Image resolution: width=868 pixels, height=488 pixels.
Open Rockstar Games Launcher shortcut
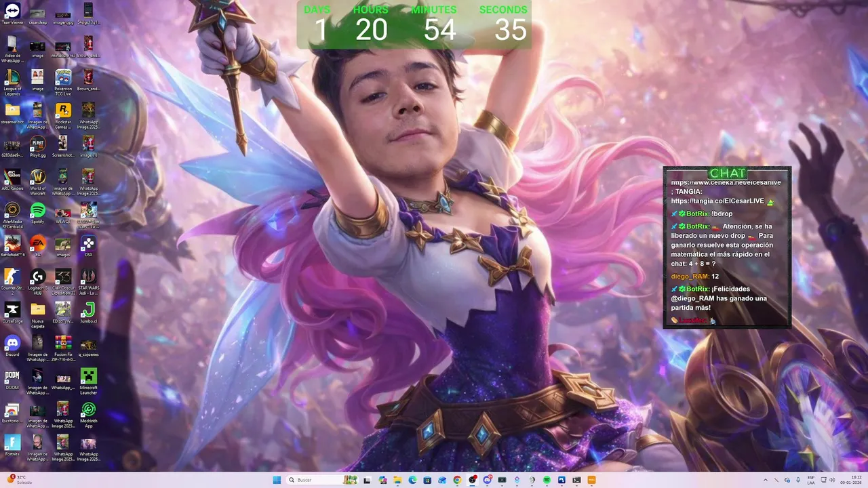pyautogui.click(x=63, y=115)
